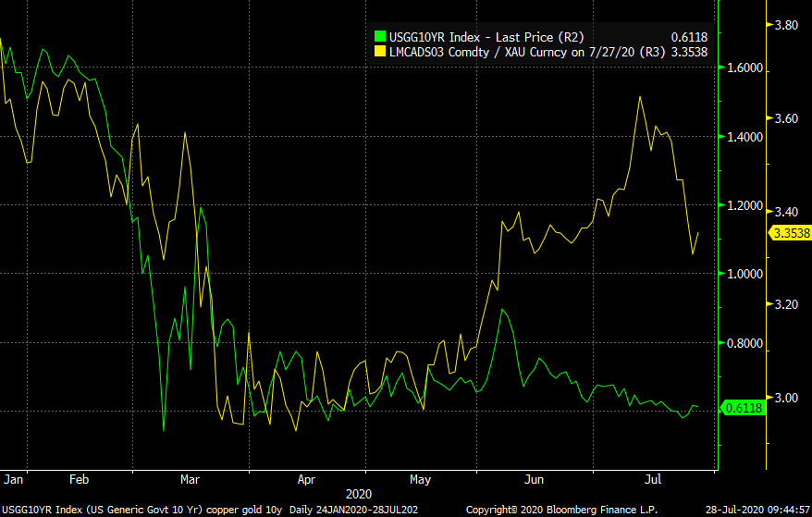Click the Jul label on the date axis
This screenshot has width=812, height=517.
[652, 480]
